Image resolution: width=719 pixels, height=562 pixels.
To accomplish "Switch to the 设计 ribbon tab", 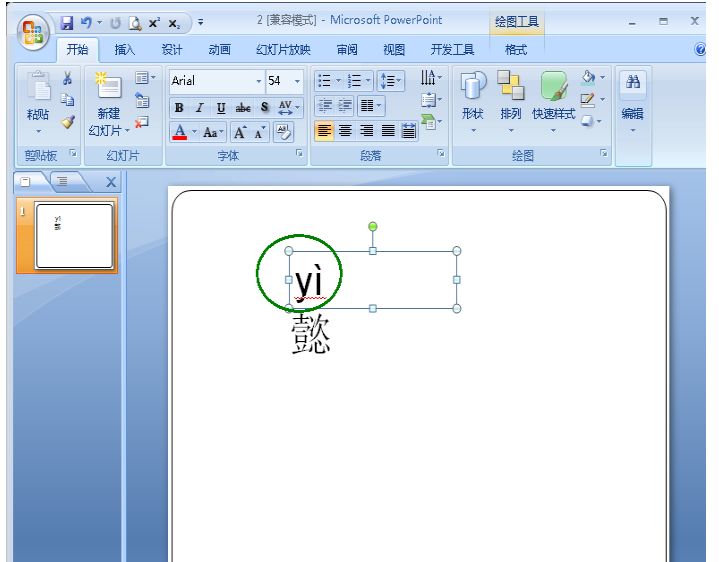I will (172, 50).
